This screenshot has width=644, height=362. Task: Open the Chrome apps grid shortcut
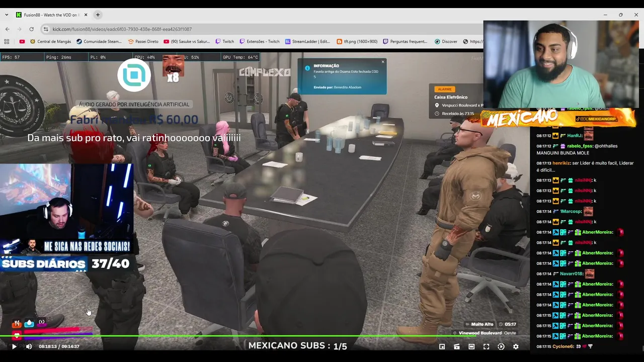[x=7, y=42]
